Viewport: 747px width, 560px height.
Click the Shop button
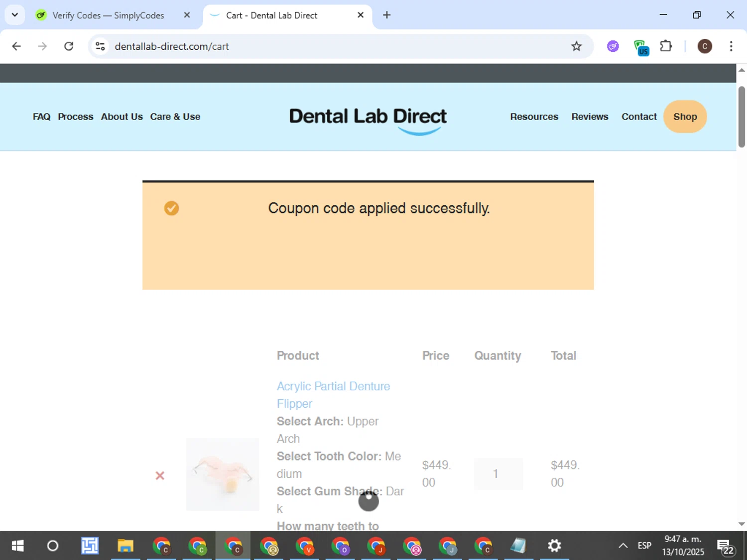point(685,116)
